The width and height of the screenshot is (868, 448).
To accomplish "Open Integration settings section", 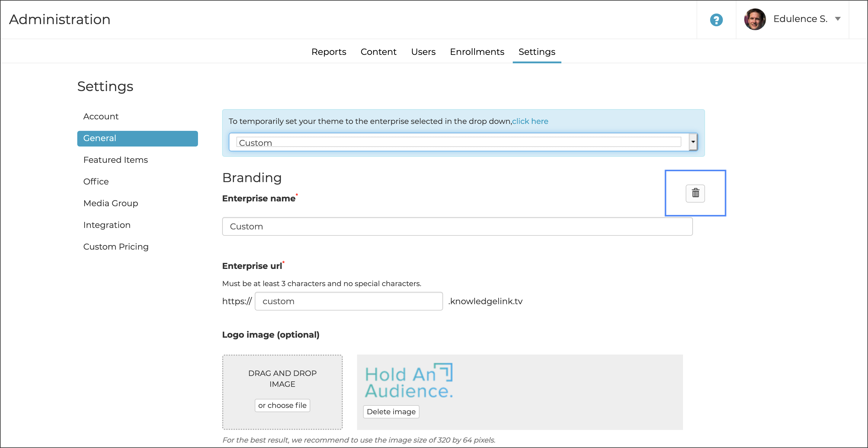I will (107, 225).
